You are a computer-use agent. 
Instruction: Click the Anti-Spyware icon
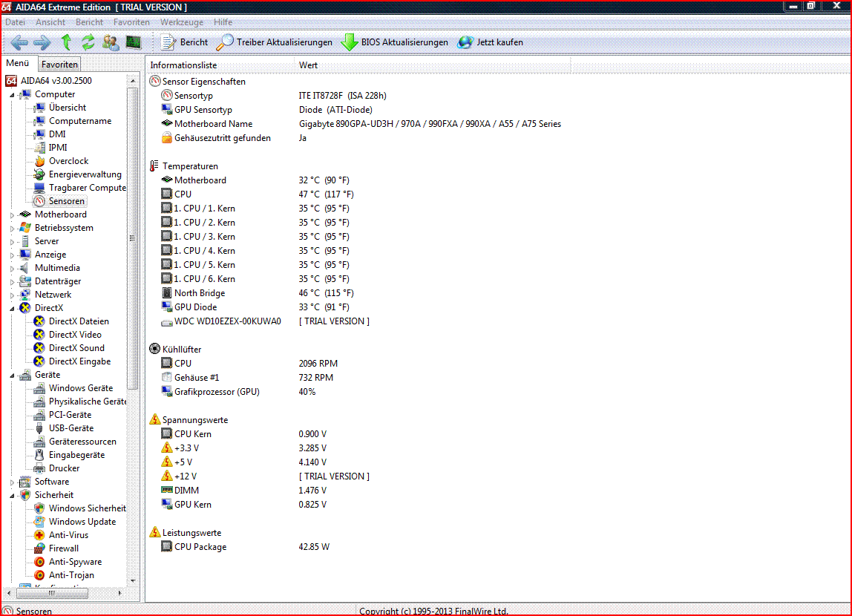[x=39, y=562]
